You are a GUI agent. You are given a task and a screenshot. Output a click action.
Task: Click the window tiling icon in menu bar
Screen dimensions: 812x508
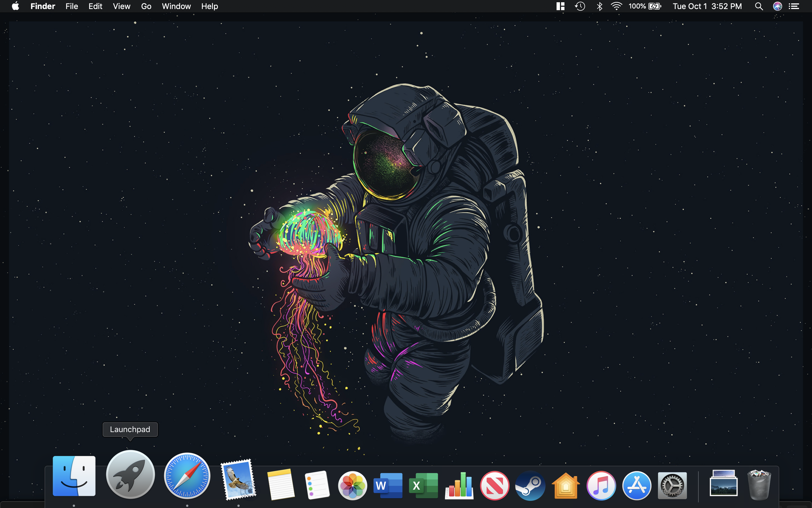(560, 6)
